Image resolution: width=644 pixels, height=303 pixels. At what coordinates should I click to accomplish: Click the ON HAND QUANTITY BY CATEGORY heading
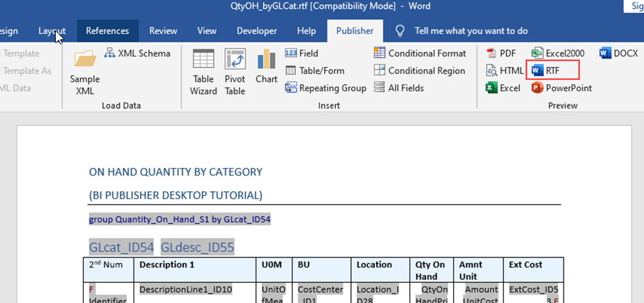pyautogui.click(x=176, y=172)
